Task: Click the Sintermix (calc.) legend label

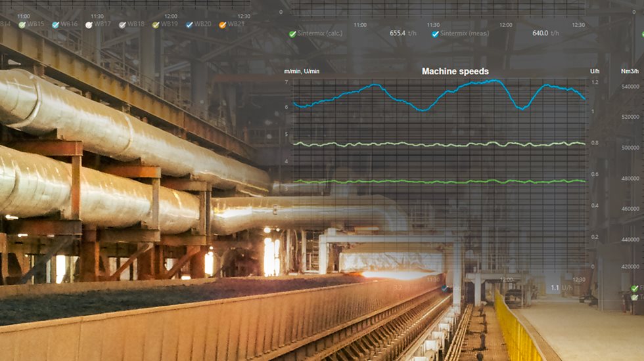Action: point(321,33)
